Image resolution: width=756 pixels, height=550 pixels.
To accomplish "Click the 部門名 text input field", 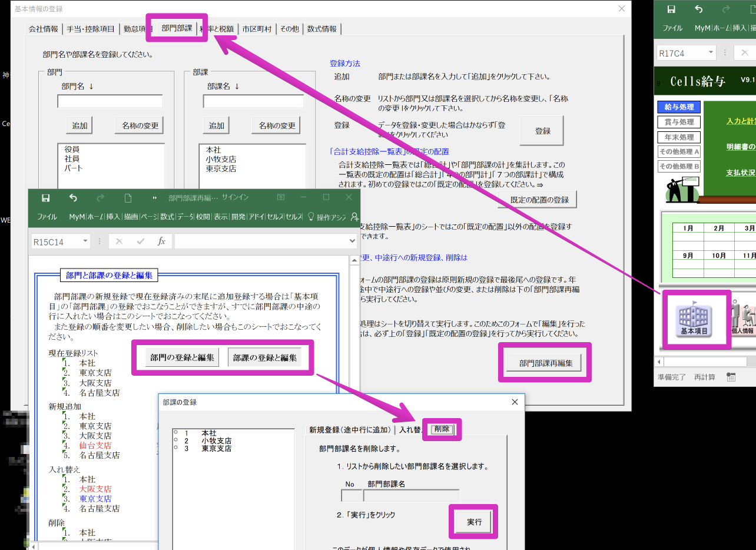I will (110, 101).
